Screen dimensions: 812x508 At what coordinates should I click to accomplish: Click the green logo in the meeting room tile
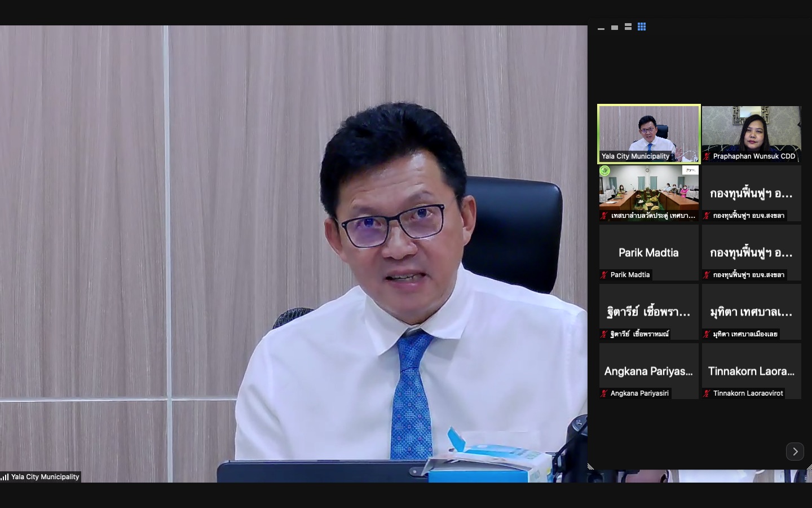pyautogui.click(x=604, y=170)
